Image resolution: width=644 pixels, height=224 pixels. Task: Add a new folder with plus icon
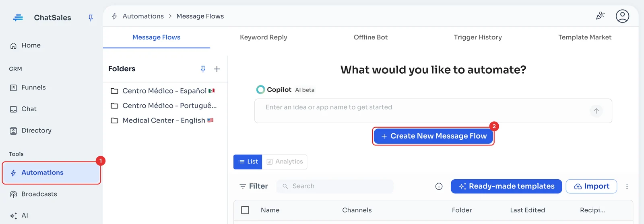[217, 69]
